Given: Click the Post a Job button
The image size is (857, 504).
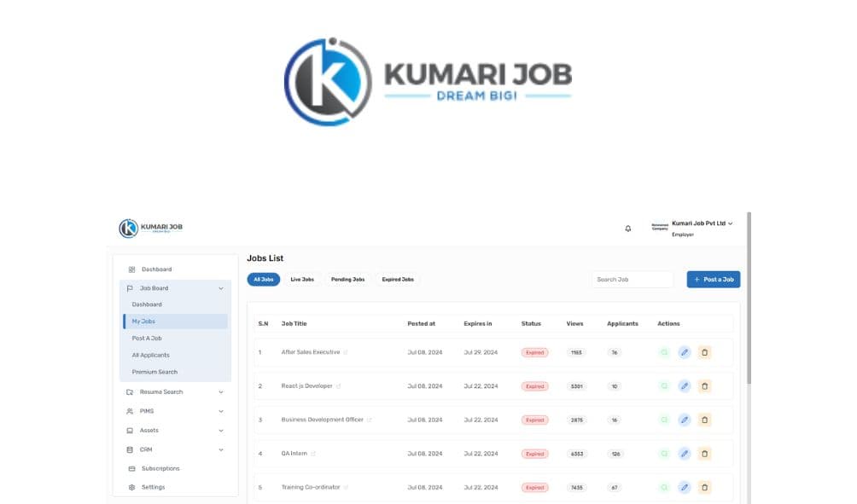Looking at the screenshot, I should (714, 280).
